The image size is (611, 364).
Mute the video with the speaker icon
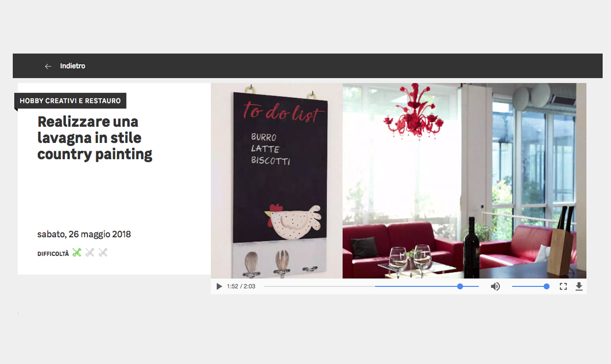coord(495,286)
